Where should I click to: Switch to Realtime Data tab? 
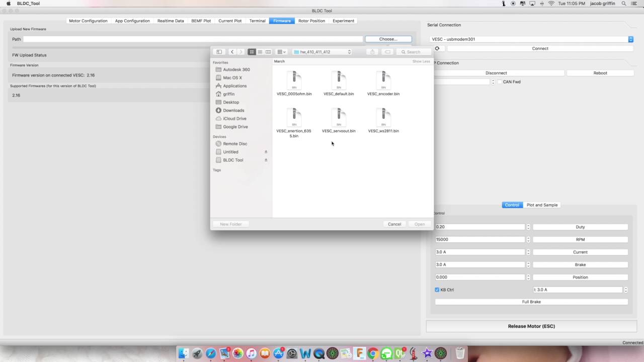coord(171,21)
